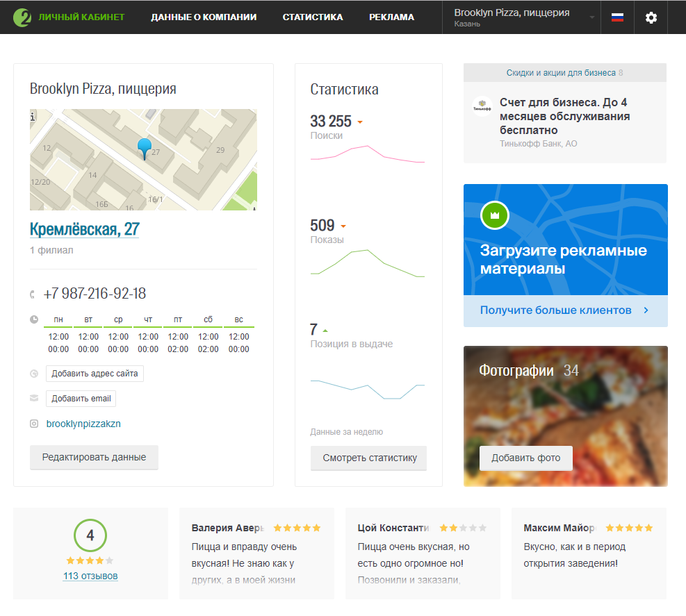Screen dimensions: 686x616
Task: Open the 'Данные о компании' menu
Action: tap(204, 17)
